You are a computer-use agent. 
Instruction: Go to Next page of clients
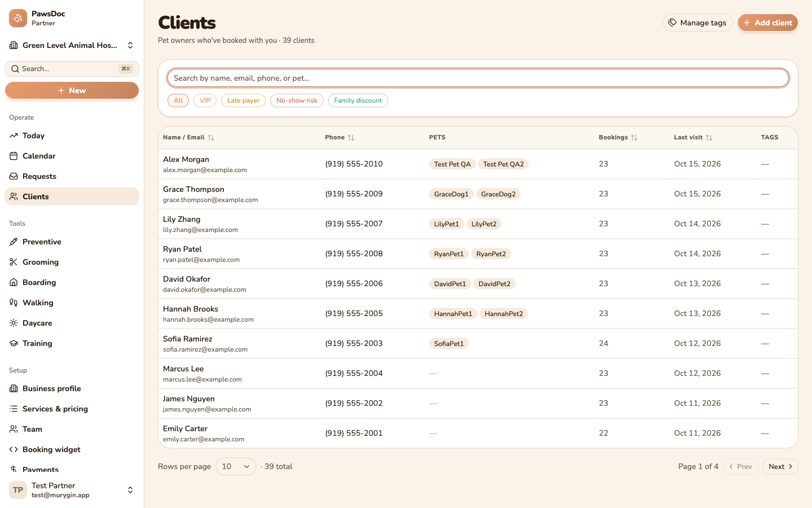780,466
